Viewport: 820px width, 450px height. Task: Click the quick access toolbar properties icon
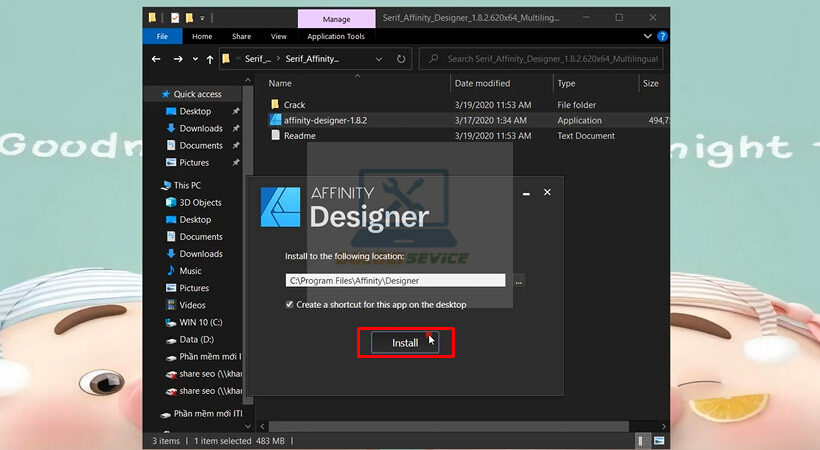175,18
